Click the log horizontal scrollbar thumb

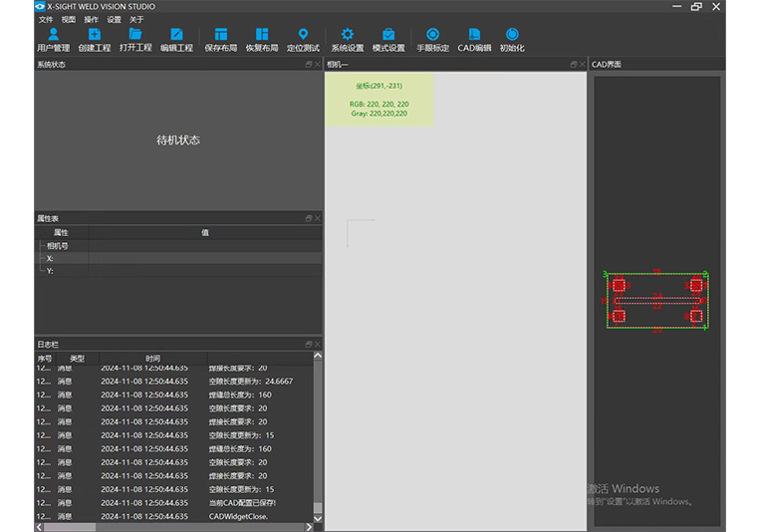pyautogui.click(x=70, y=527)
